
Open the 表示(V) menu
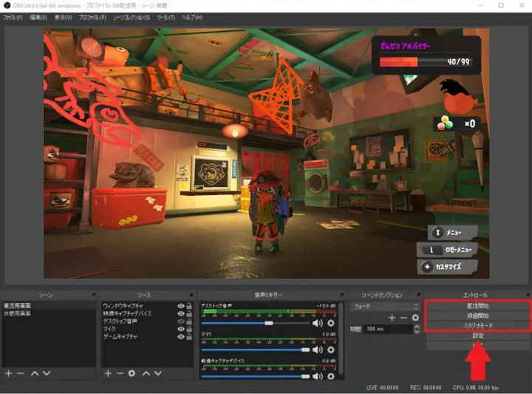tap(63, 18)
